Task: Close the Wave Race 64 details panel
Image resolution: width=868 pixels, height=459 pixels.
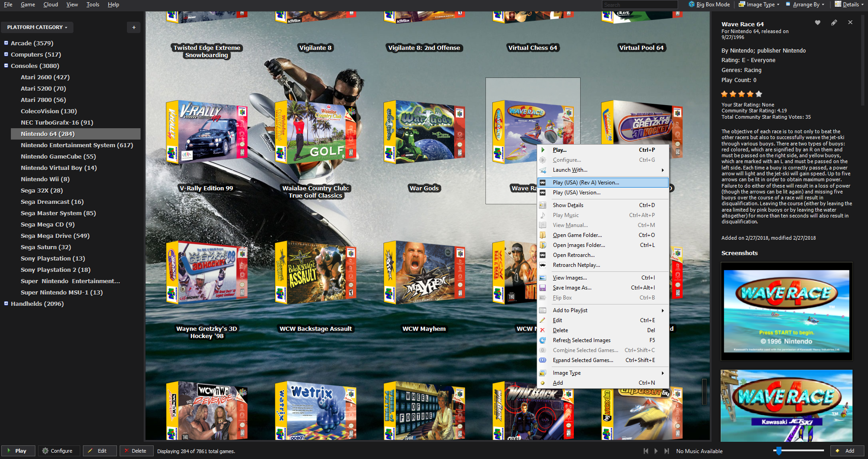Action: click(850, 22)
